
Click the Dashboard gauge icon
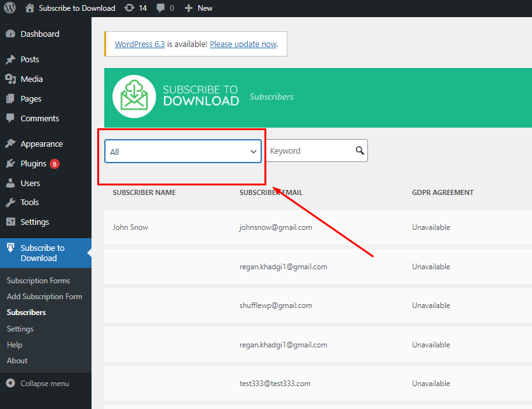click(11, 34)
